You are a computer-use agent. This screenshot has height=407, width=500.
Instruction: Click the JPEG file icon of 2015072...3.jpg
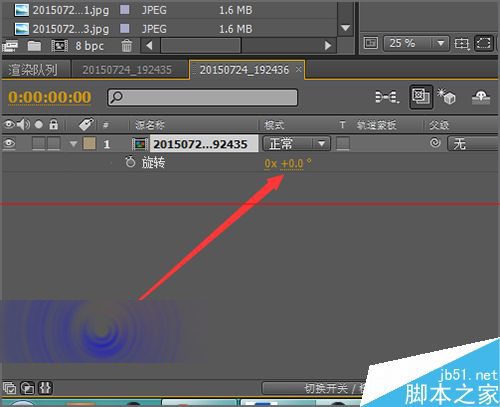22,29
